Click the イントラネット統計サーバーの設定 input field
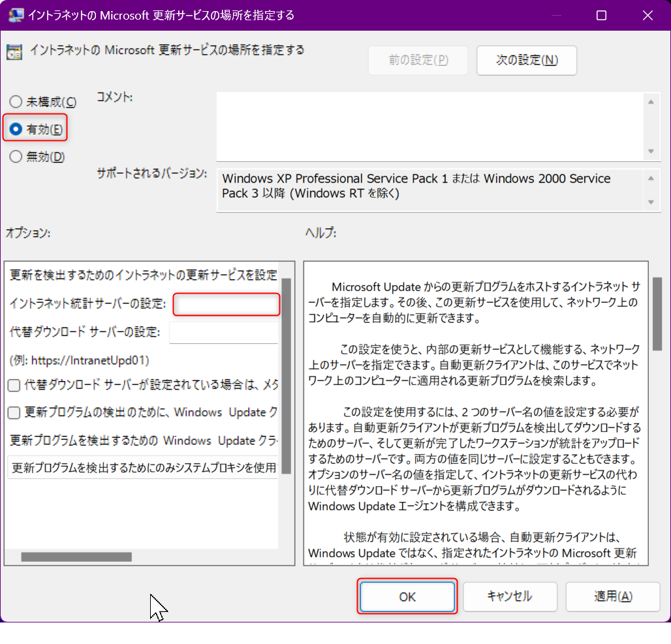This screenshot has height=644, width=671. click(226, 304)
